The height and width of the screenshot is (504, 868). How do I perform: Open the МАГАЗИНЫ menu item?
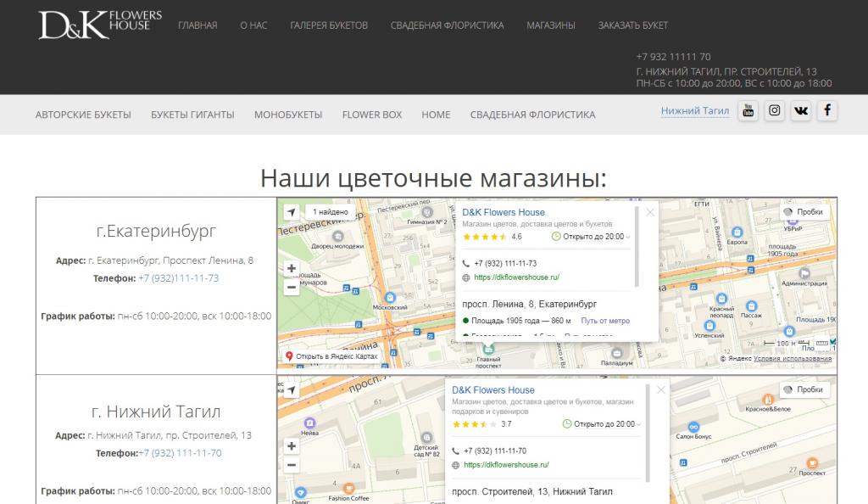551,25
